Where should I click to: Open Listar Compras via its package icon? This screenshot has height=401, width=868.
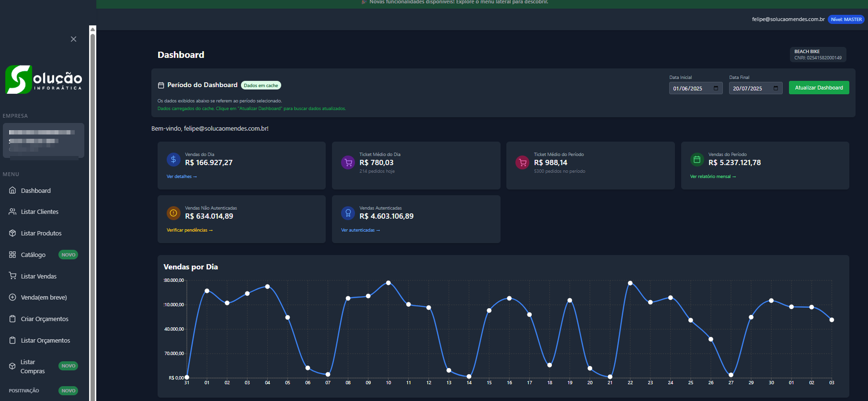pyautogui.click(x=12, y=366)
